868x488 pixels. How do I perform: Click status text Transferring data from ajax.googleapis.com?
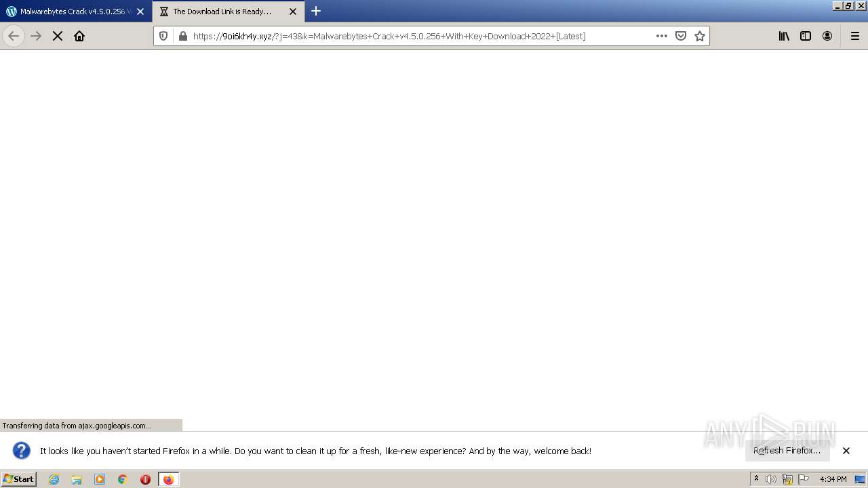(x=77, y=426)
